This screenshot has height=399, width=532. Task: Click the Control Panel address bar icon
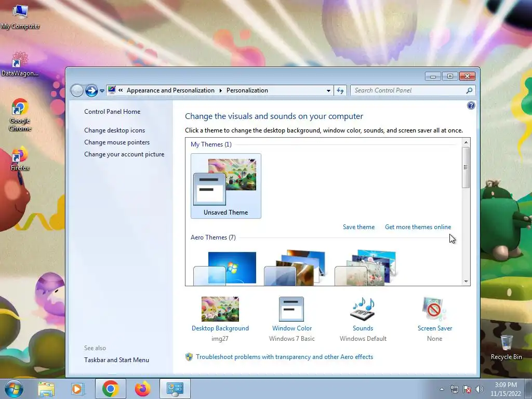coord(112,90)
